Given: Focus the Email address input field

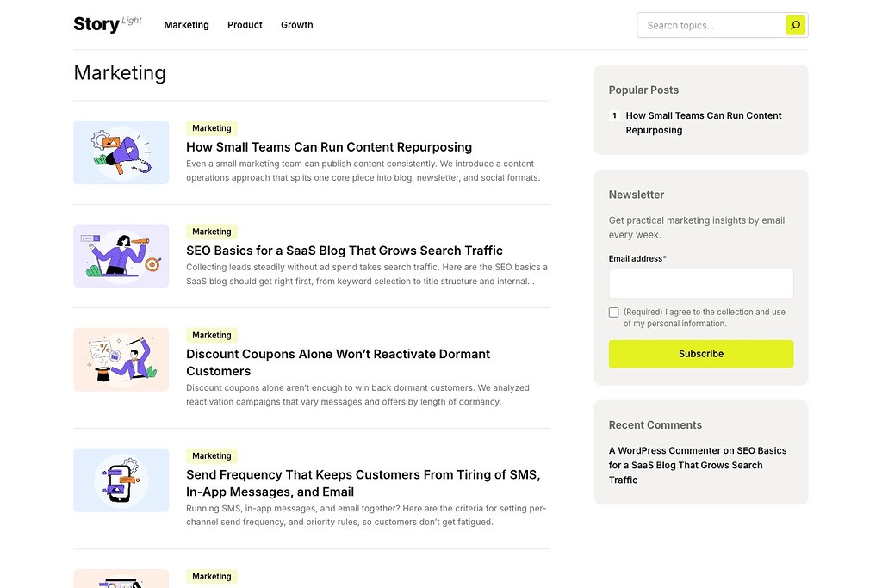Looking at the screenshot, I should (x=701, y=284).
